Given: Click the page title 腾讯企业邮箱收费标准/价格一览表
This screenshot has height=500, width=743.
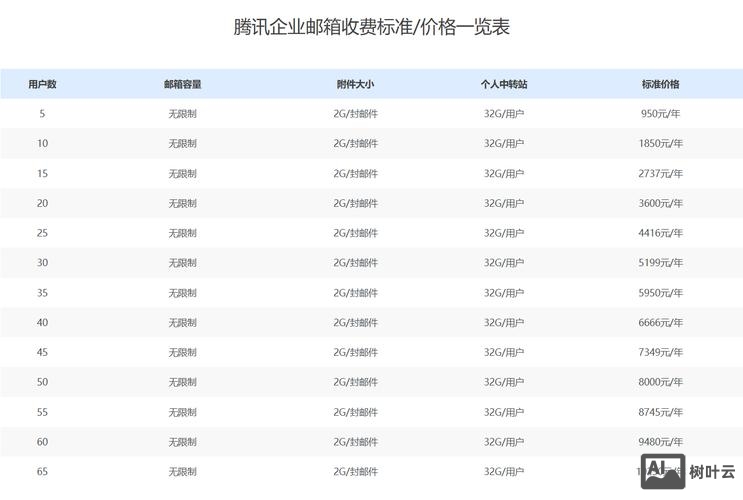Looking at the screenshot, I should click(x=372, y=27).
